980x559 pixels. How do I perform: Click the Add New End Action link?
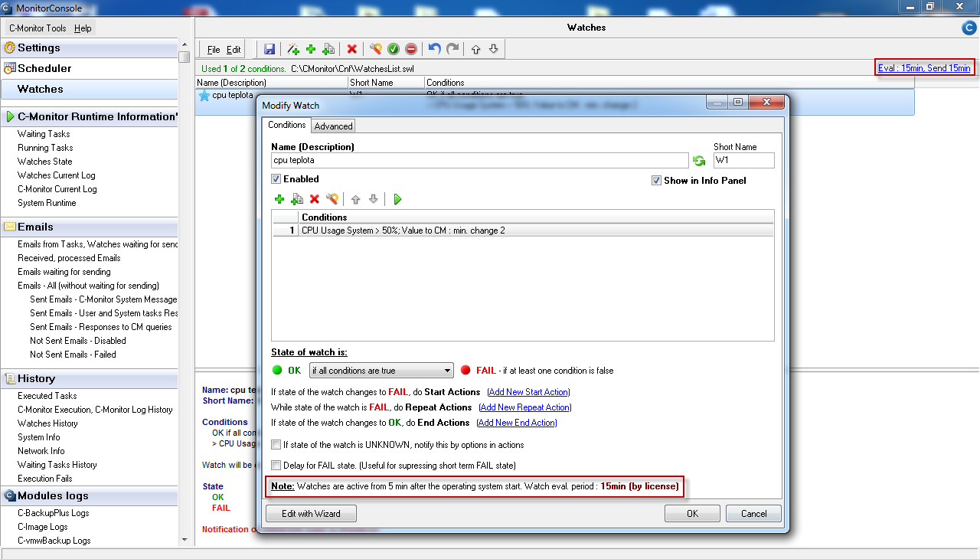coord(517,423)
